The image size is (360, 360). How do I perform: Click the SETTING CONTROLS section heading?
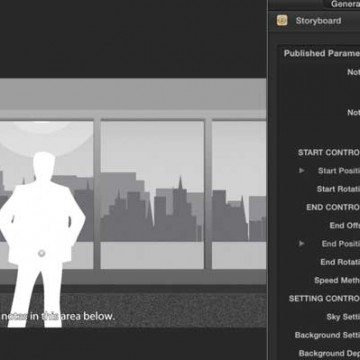[x=324, y=298]
